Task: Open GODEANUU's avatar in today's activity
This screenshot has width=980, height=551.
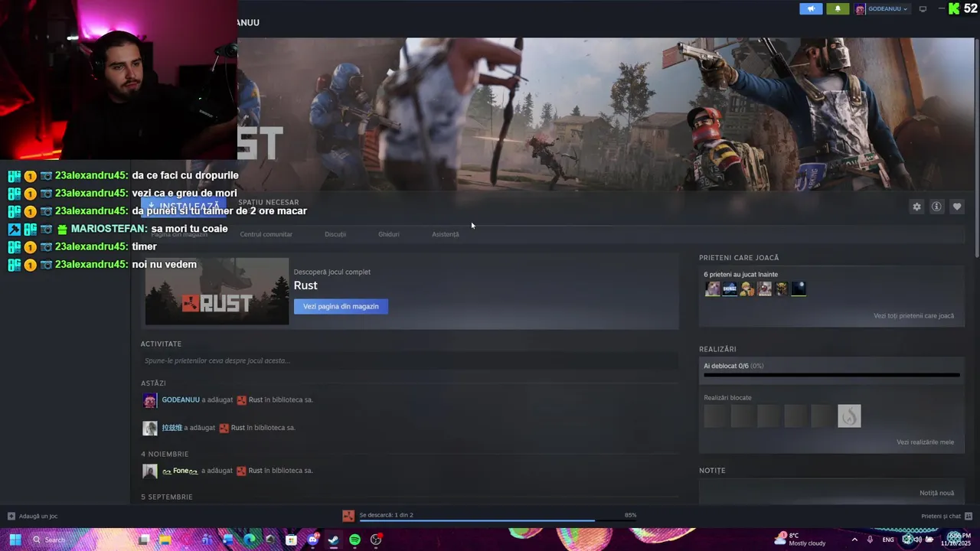Action: (150, 400)
